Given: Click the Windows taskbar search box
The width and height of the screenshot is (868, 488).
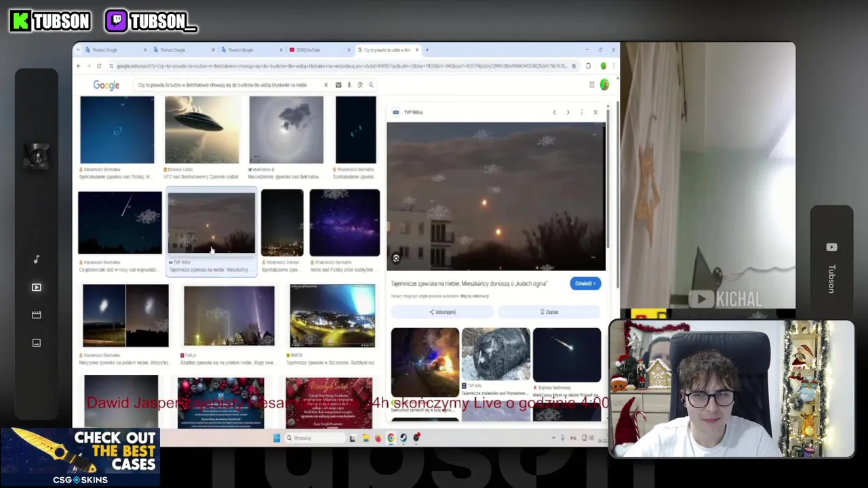Looking at the screenshot, I should point(314,438).
